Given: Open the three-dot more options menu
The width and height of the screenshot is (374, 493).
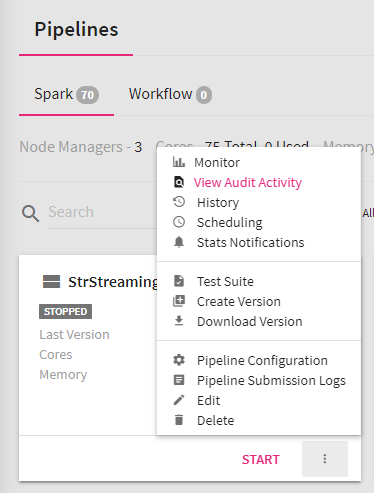Looking at the screenshot, I should point(325,459).
